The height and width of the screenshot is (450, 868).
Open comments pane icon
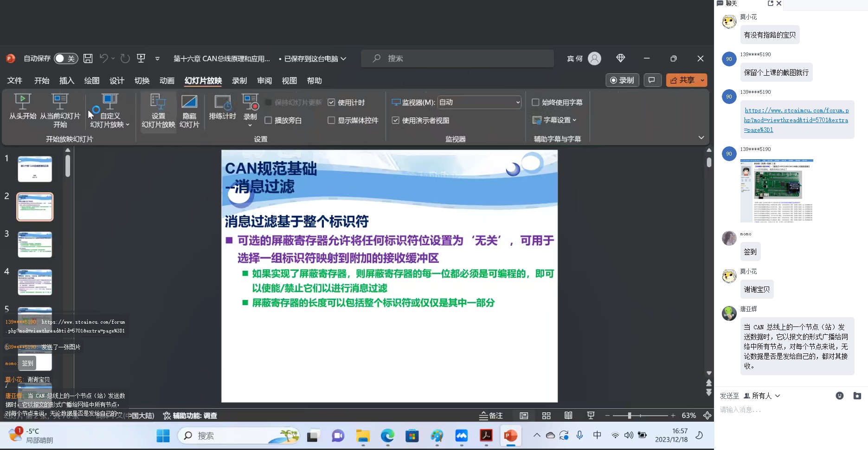tap(652, 80)
